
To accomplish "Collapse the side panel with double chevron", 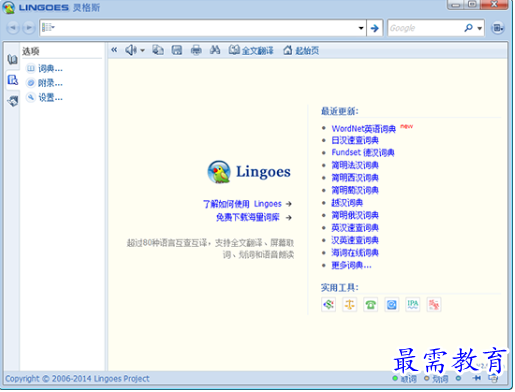I will [114, 50].
